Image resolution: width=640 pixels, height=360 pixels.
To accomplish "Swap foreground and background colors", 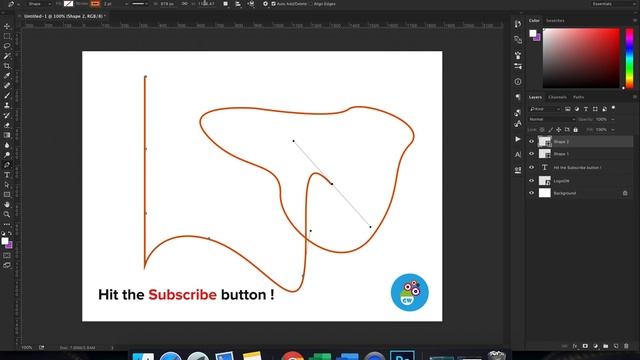I will (x=10, y=233).
